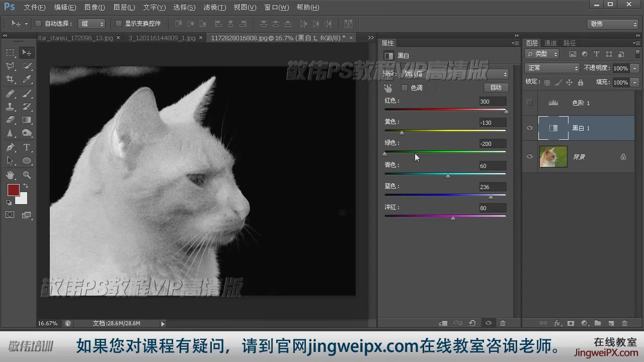
Task: Hide the 背景 layer
Action: pos(529,157)
